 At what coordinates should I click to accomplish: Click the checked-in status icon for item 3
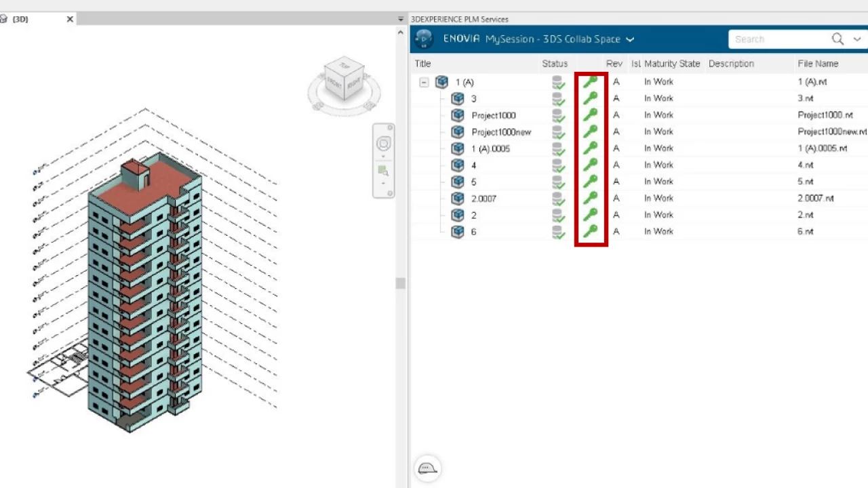557,98
